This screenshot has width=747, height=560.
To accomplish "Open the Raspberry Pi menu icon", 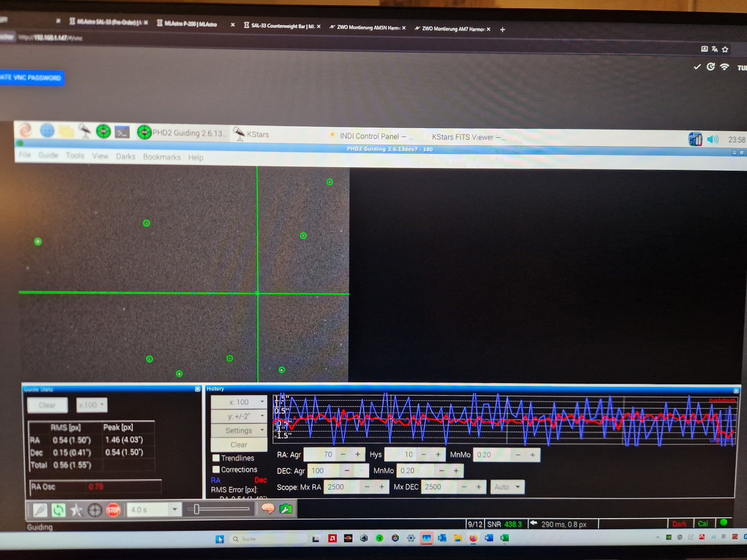I will [26, 130].
